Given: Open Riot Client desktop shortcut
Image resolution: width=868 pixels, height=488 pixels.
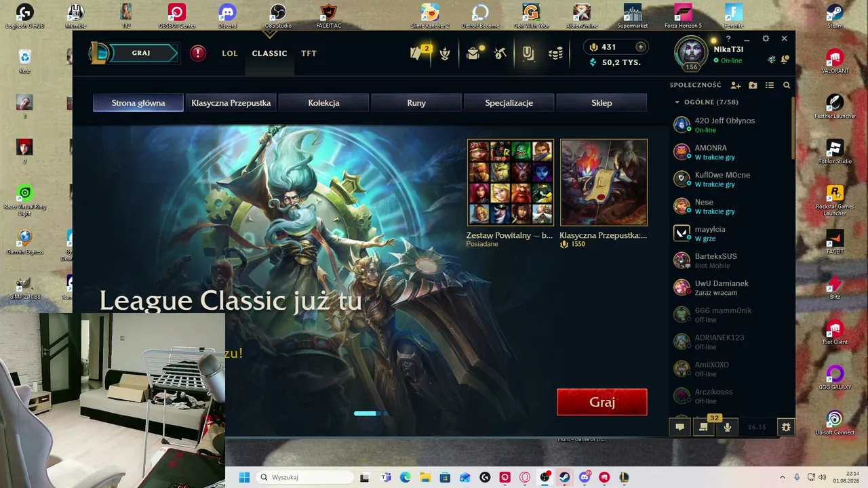Looking at the screenshot, I should (x=835, y=332).
